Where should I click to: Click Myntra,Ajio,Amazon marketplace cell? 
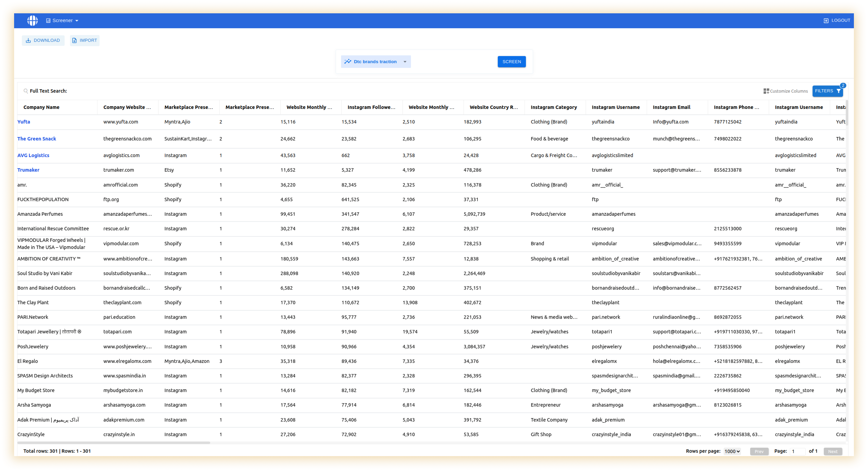click(187, 362)
